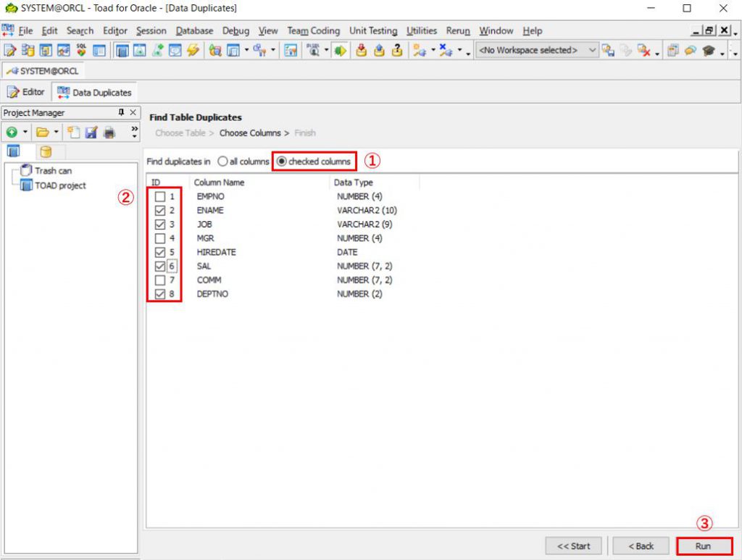Open dropdown arrow after delete workspace icon

(x=656, y=53)
